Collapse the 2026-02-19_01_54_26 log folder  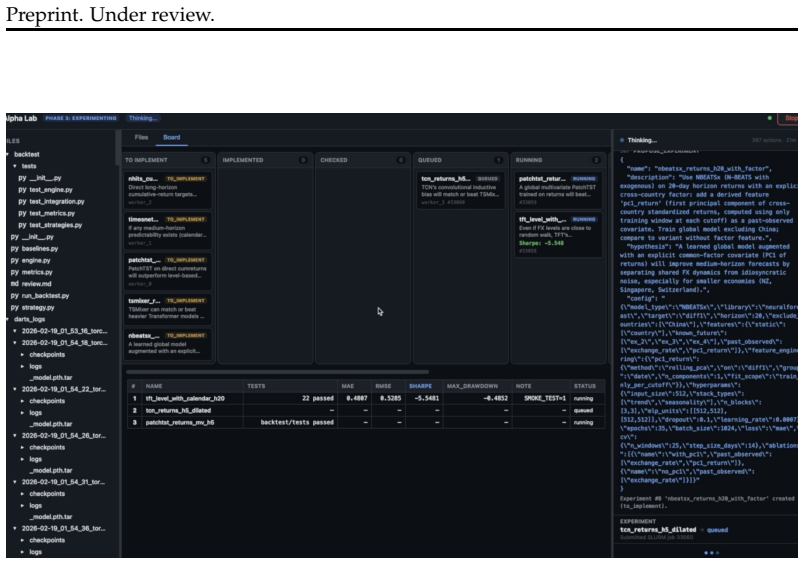(x=15, y=436)
